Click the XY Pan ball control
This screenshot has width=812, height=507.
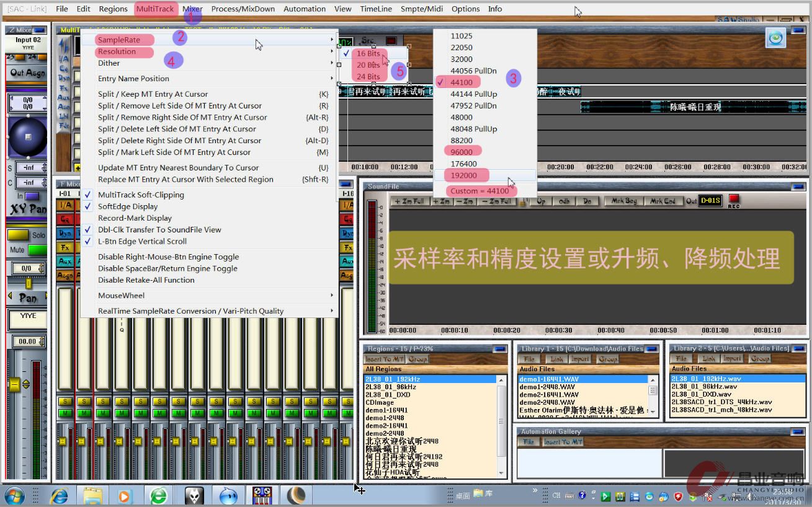click(x=27, y=136)
